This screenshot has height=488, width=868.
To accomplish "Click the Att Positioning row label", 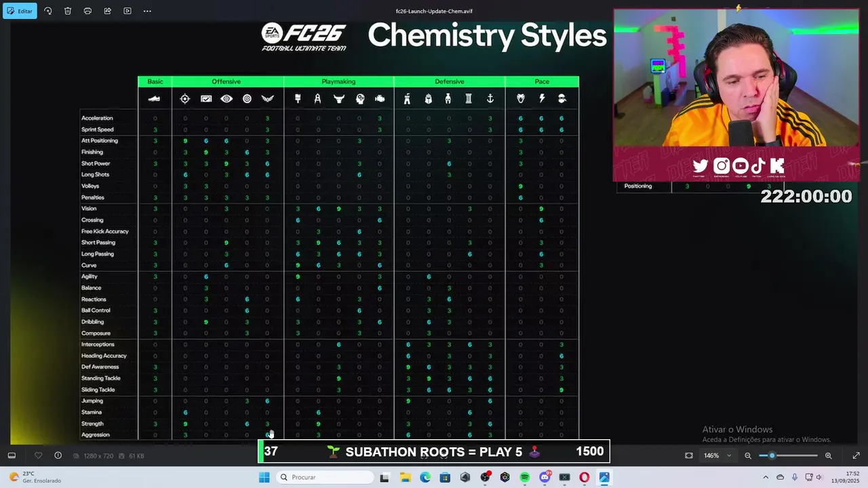I will [x=100, y=140].
